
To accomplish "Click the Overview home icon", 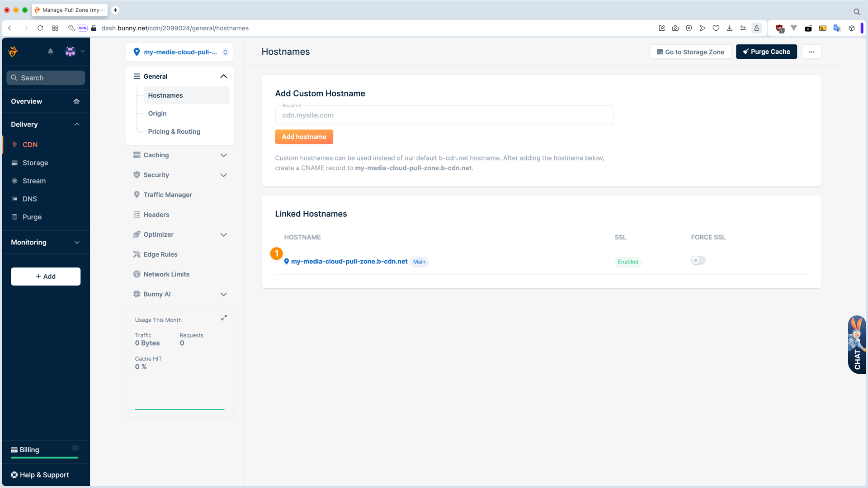I will pyautogui.click(x=76, y=101).
